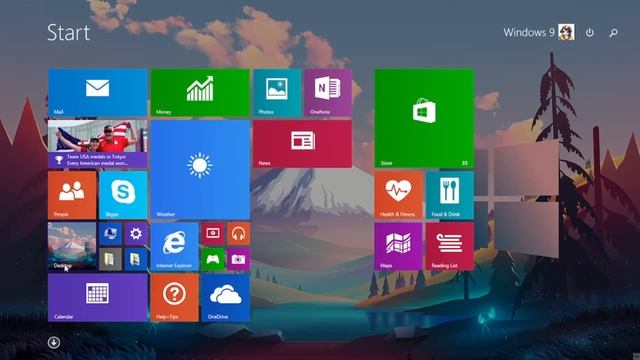Open the gray folder small tile

click(110, 259)
